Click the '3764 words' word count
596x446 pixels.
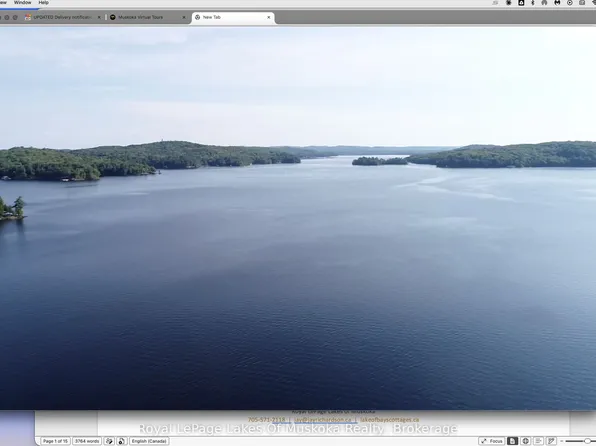coord(87,441)
